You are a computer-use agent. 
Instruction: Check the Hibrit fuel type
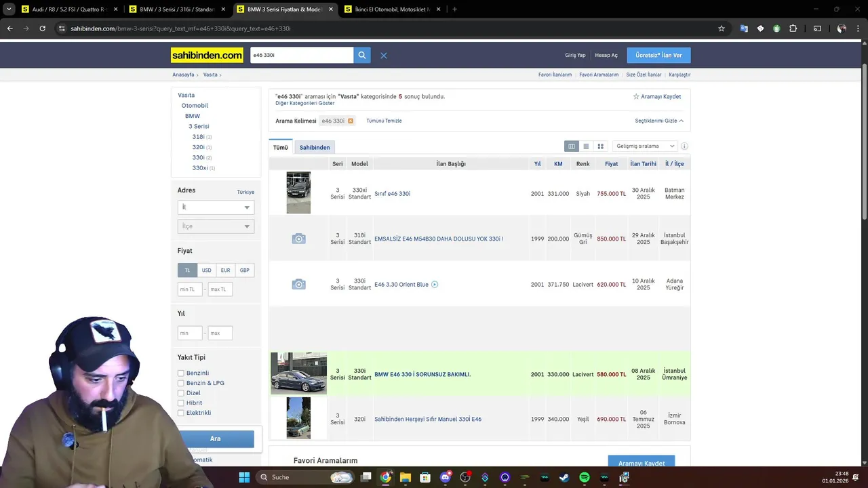[x=181, y=403]
